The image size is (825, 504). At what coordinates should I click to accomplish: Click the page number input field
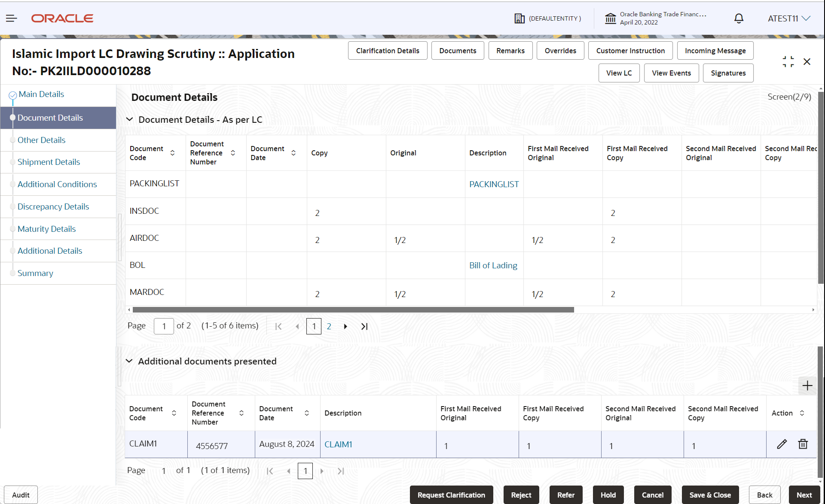pyautogui.click(x=164, y=326)
